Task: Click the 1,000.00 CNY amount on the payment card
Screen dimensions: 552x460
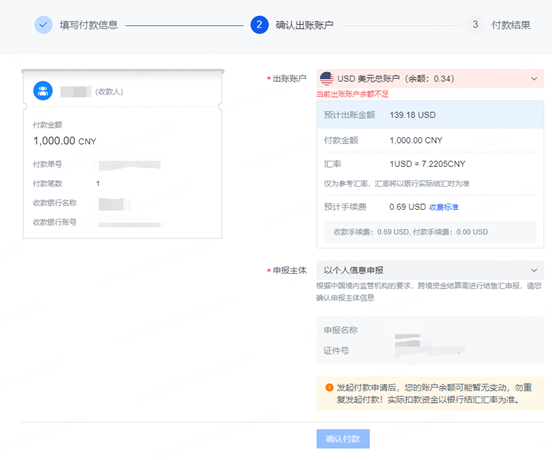Action: point(65,141)
